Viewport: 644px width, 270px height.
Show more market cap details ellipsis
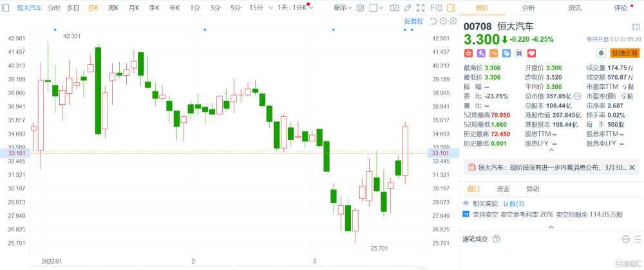(576, 96)
